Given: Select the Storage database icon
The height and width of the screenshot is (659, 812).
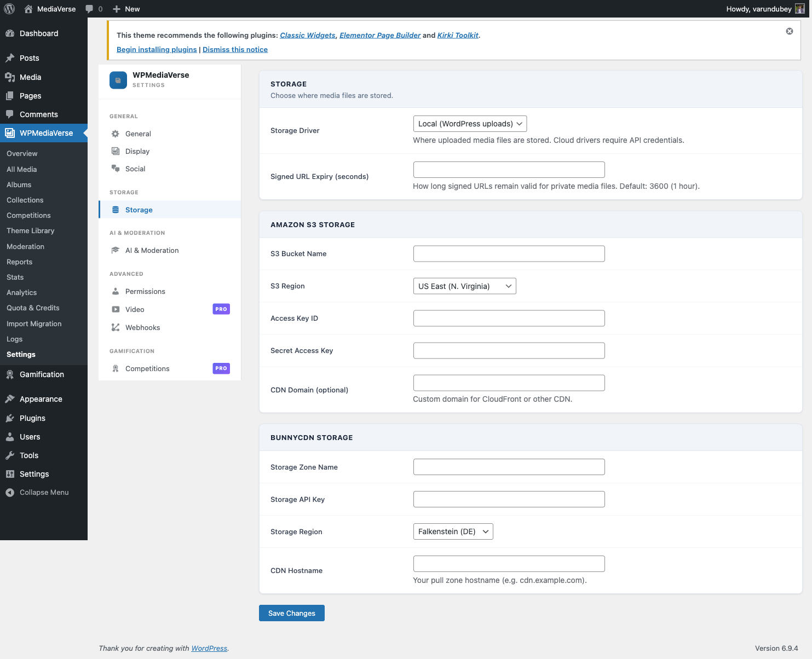Looking at the screenshot, I should tap(115, 210).
